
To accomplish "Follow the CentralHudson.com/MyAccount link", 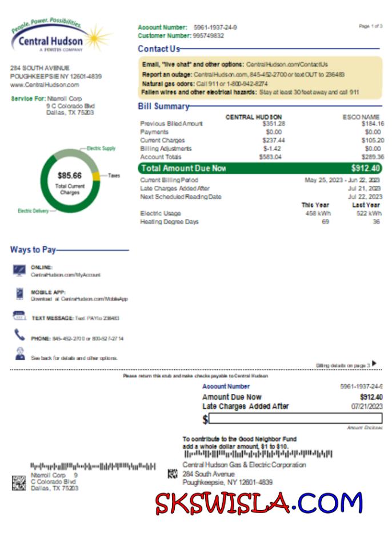I will (66, 275).
